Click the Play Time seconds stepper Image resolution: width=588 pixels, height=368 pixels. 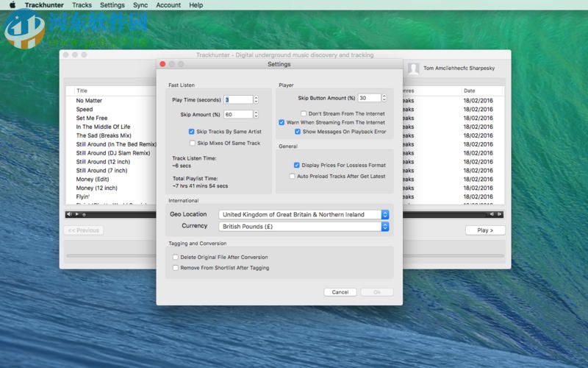point(256,99)
